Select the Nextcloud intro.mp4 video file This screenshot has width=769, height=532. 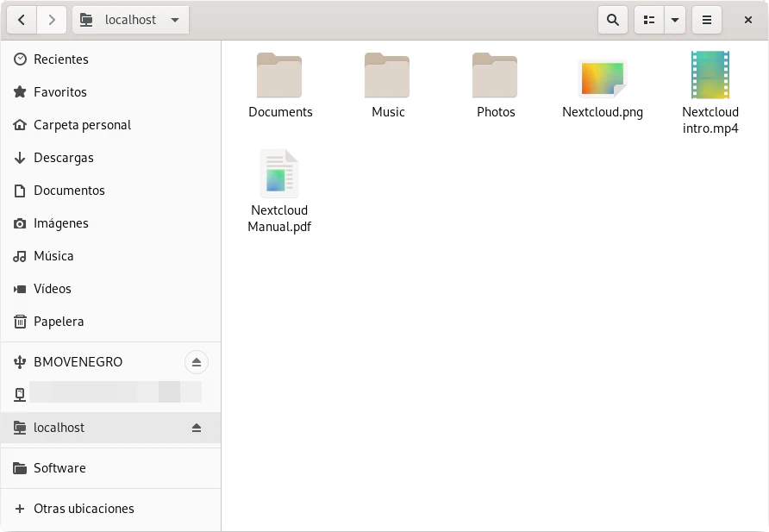(x=710, y=76)
